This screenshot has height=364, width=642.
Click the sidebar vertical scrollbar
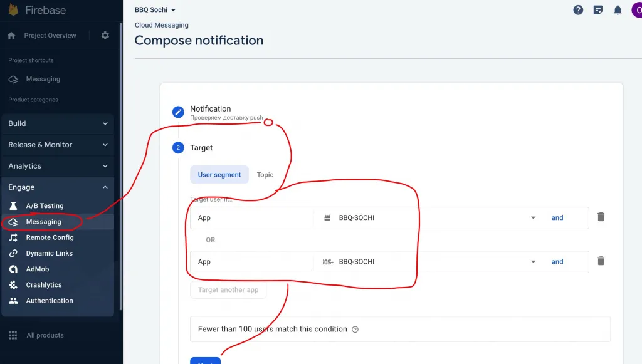(121, 165)
